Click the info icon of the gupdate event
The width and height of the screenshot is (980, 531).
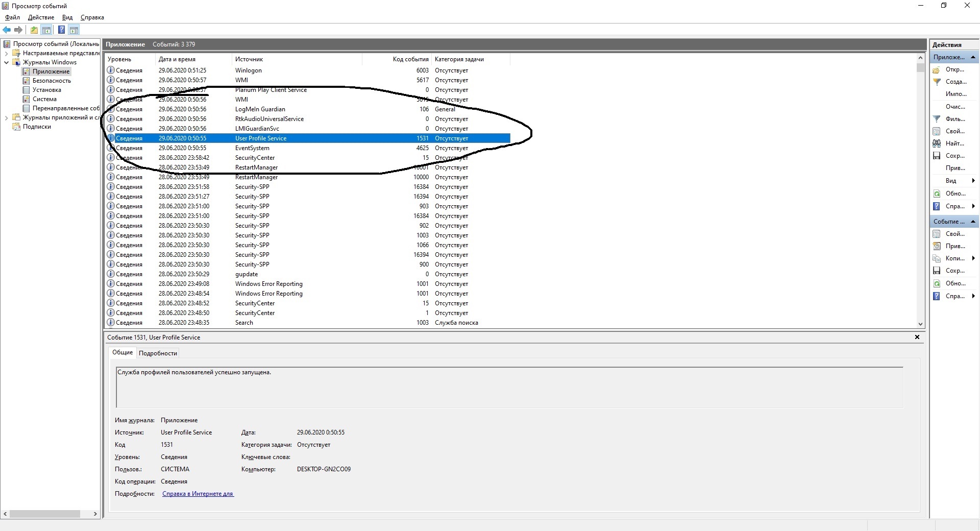(111, 274)
